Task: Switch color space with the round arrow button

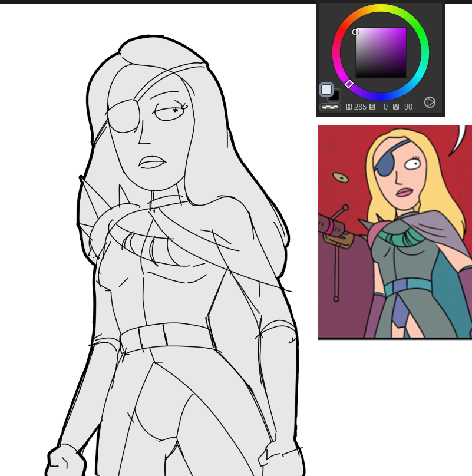Action: [x=430, y=103]
